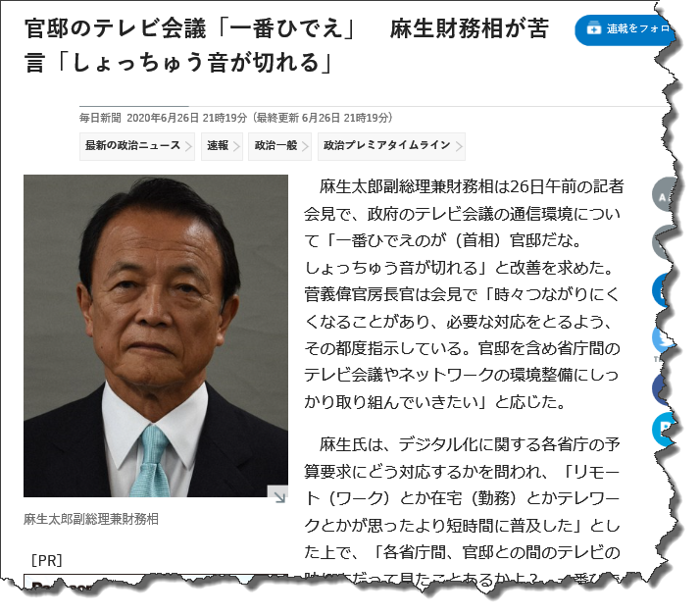Open the 政治一般 tag
This screenshot has width=700, height=615.
click(279, 146)
